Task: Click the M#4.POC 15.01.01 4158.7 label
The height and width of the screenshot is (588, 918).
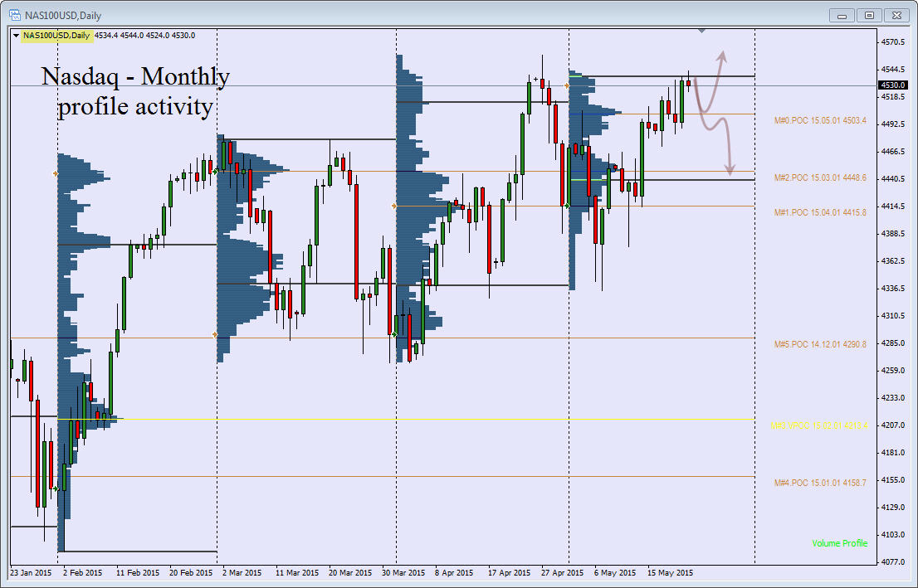Action: pyautogui.click(x=820, y=483)
